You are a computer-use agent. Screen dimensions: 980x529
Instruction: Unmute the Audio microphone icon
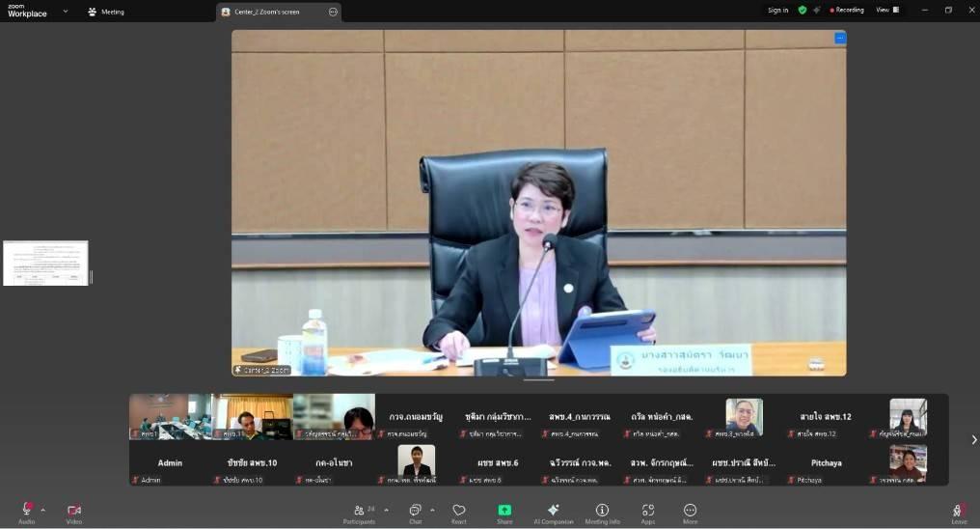[26, 510]
